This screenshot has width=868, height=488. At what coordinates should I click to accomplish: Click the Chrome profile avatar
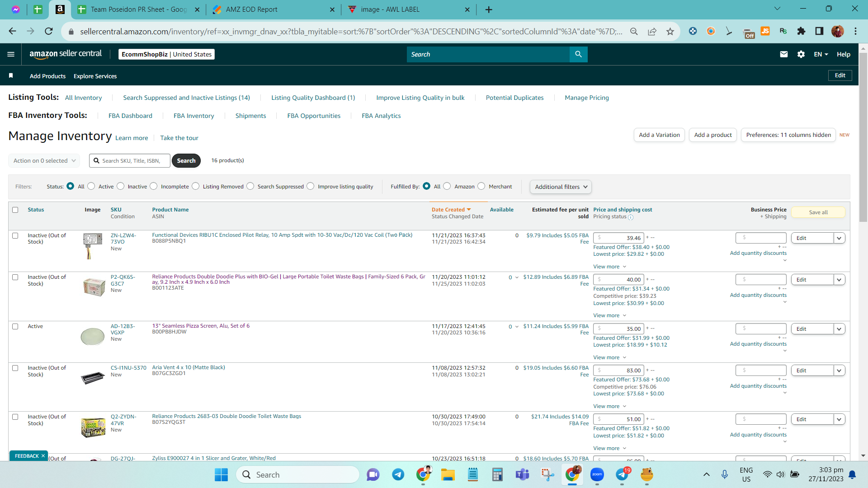coord(837,31)
